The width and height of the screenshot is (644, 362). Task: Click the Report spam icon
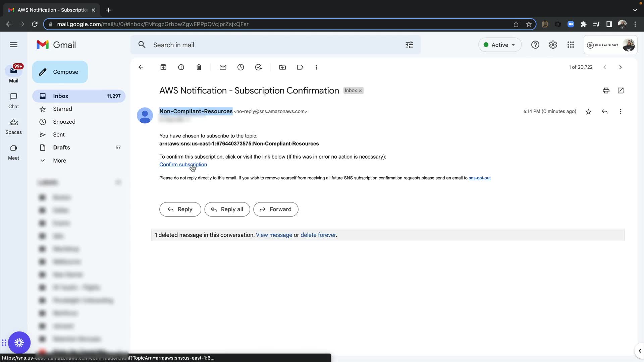click(x=181, y=67)
